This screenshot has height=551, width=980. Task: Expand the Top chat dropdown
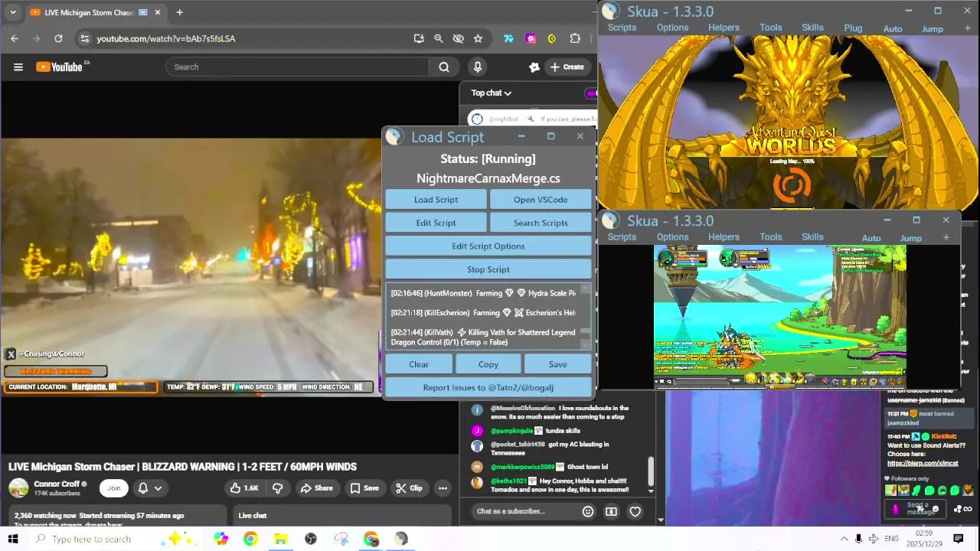click(x=491, y=93)
